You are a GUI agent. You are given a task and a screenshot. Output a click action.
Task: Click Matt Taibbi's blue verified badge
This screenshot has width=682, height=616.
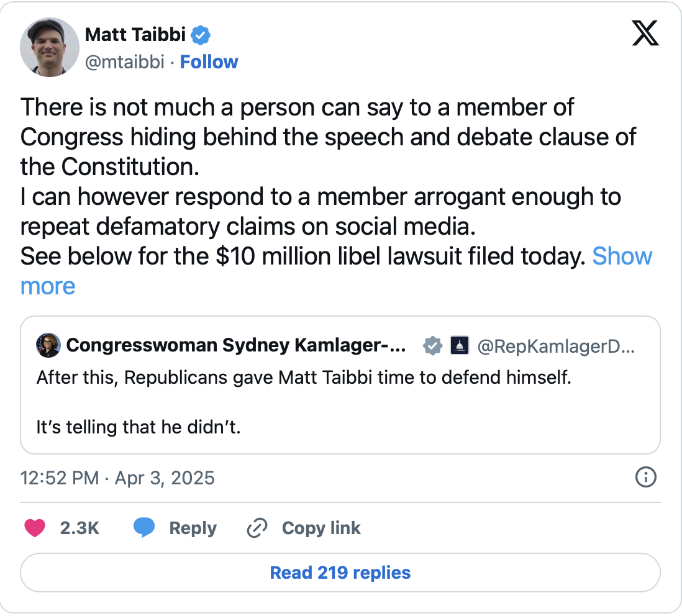click(x=199, y=35)
